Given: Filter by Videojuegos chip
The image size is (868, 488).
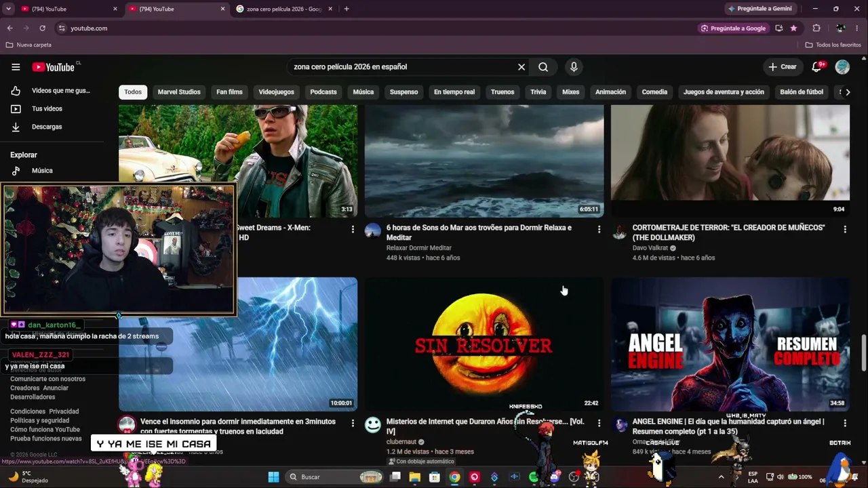Looking at the screenshot, I should tap(276, 92).
